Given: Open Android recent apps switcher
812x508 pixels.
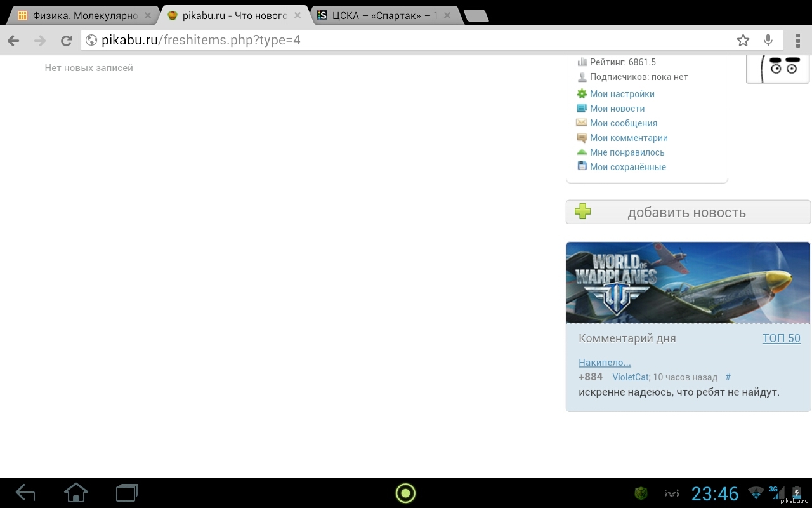Looking at the screenshot, I should coord(127,493).
